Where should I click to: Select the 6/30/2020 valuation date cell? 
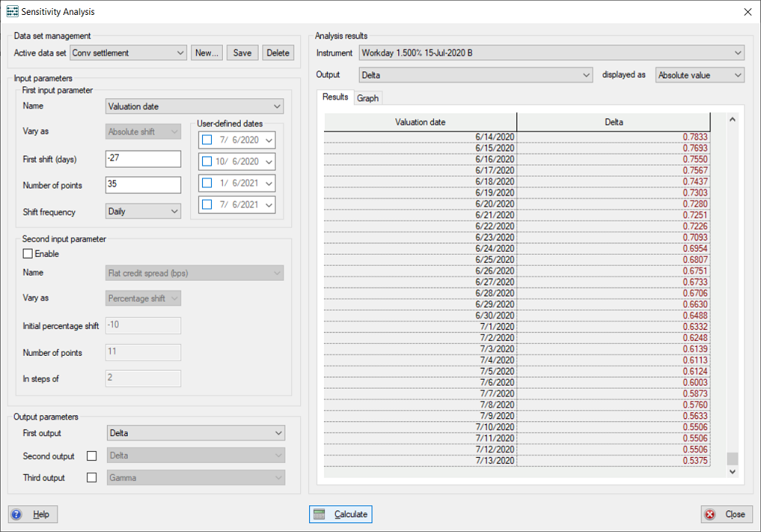click(x=421, y=316)
